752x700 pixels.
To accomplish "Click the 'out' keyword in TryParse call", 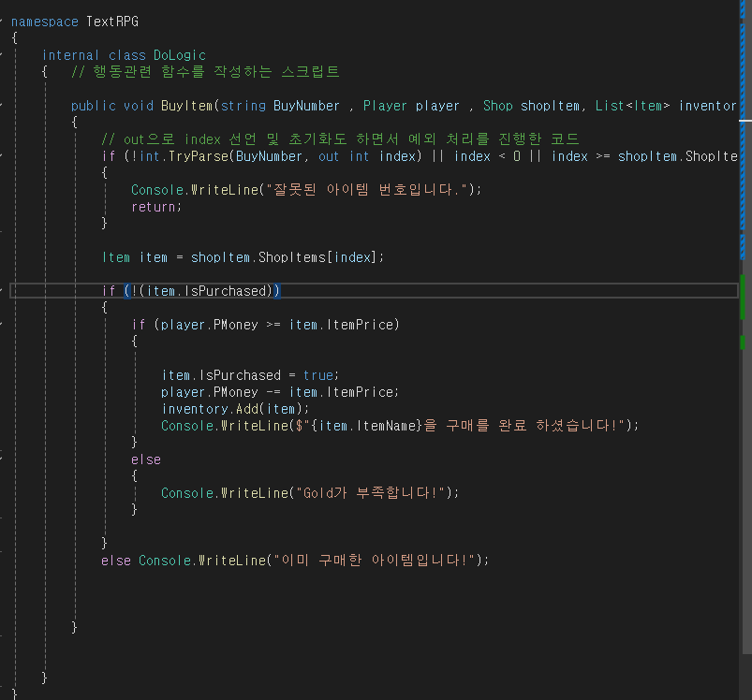I will click(329, 156).
